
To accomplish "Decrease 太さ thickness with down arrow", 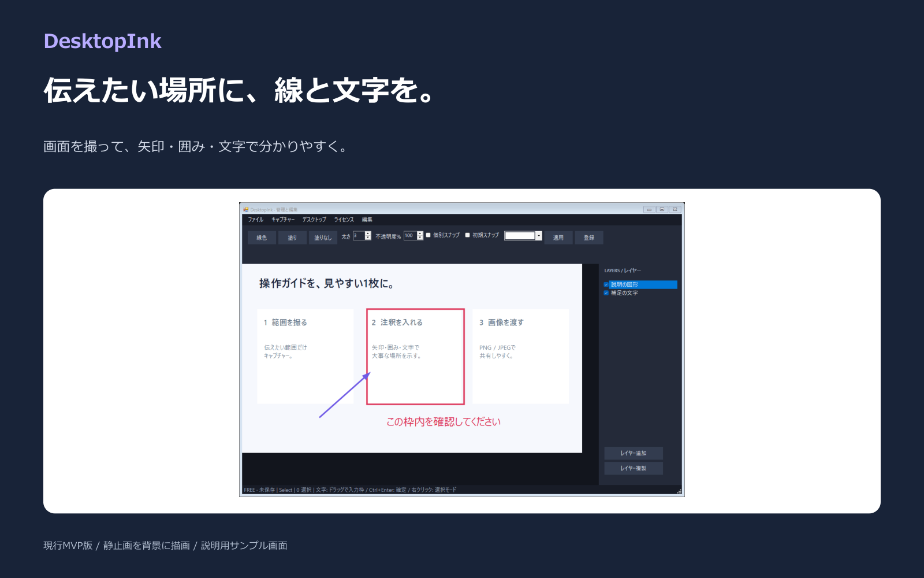I will (368, 238).
